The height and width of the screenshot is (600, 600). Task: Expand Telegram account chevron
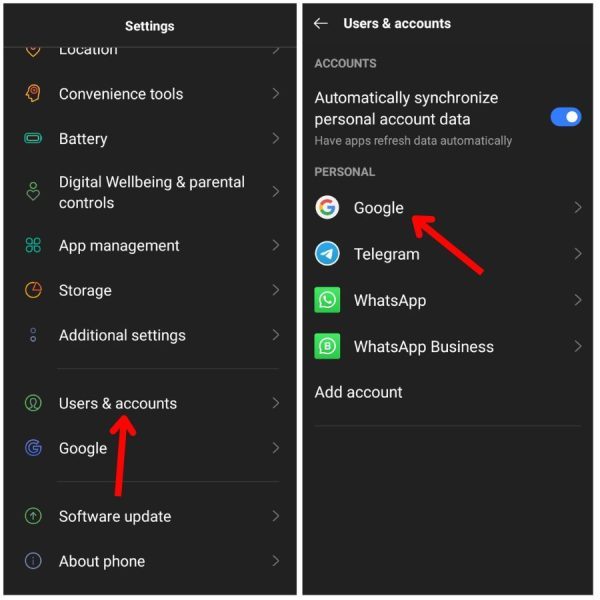pyautogui.click(x=578, y=254)
